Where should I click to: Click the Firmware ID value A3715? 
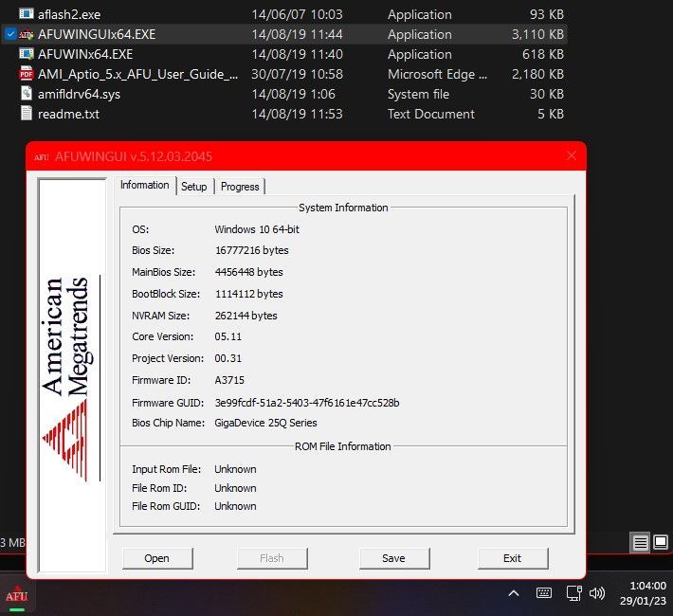click(x=229, y=380)
